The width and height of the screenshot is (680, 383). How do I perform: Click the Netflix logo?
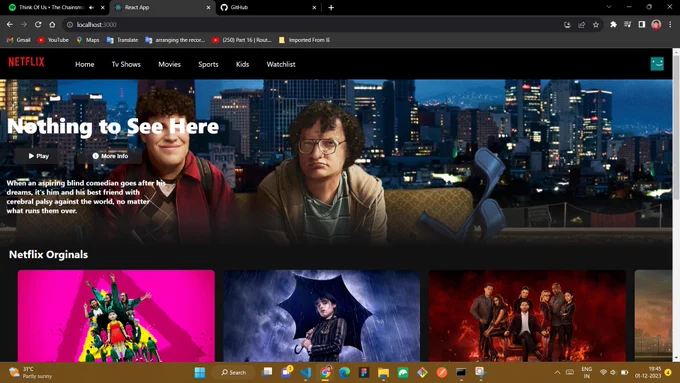26,62
